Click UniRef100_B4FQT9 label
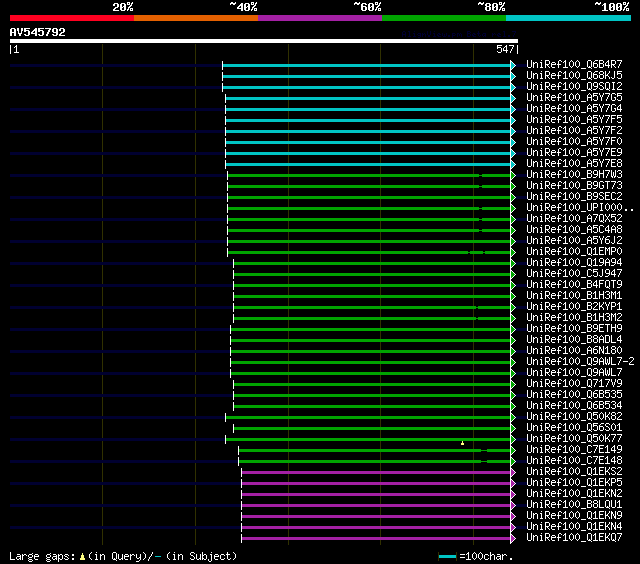 [x=574, y=285]
